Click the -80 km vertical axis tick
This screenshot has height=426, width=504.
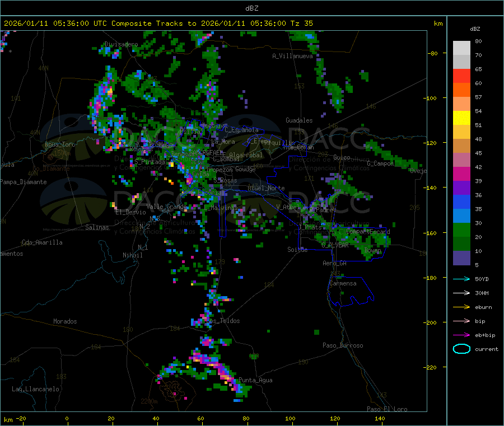pyautogui.click(x=433, y=53)
